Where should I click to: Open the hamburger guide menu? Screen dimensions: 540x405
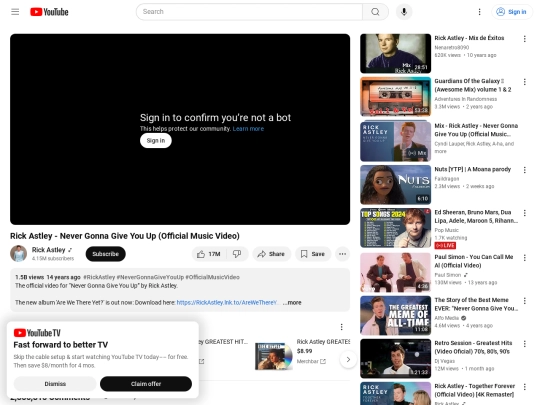[15, 12]
